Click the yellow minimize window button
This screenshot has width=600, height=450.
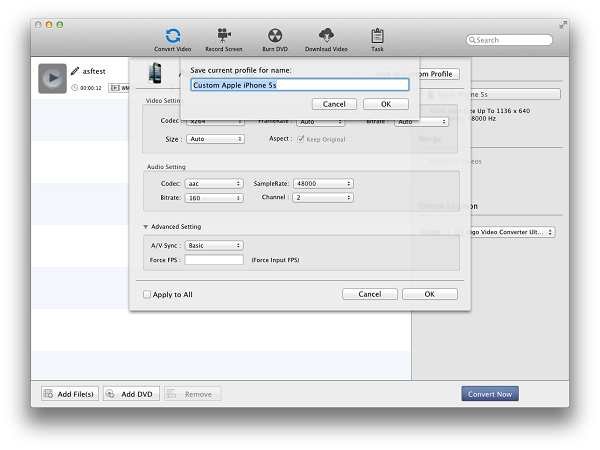click(x=49, y=24)
